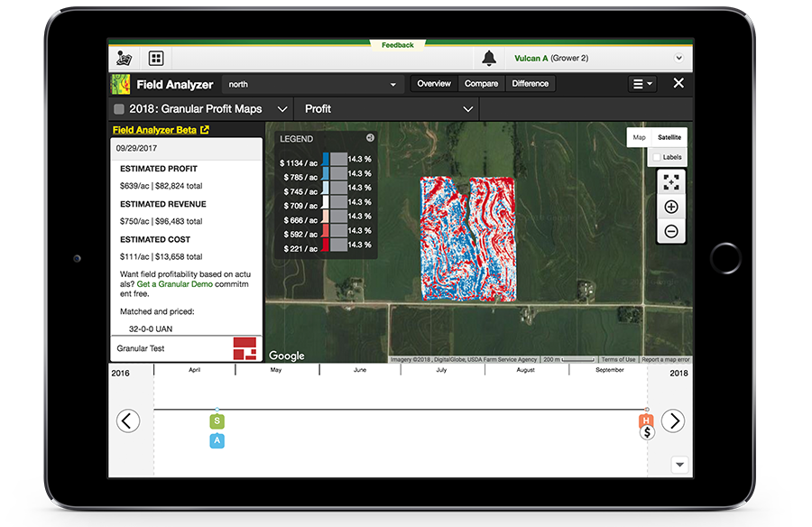The image size is (812, 527).
Task: Select the green S seeding timeline marker
Action: pos(217,421)
